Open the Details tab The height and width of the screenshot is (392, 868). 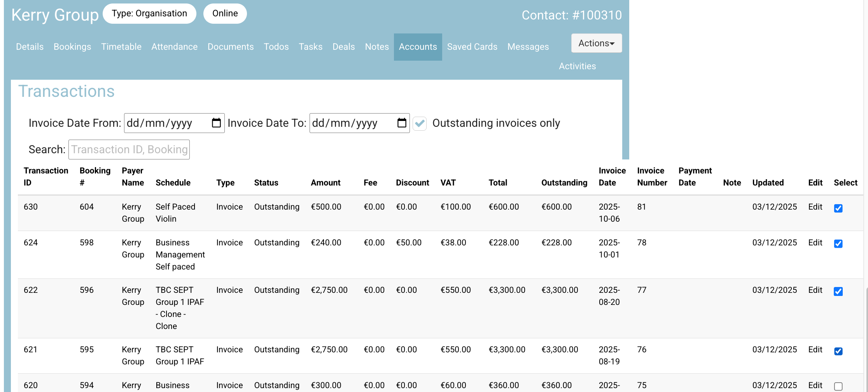click(30, 47)
